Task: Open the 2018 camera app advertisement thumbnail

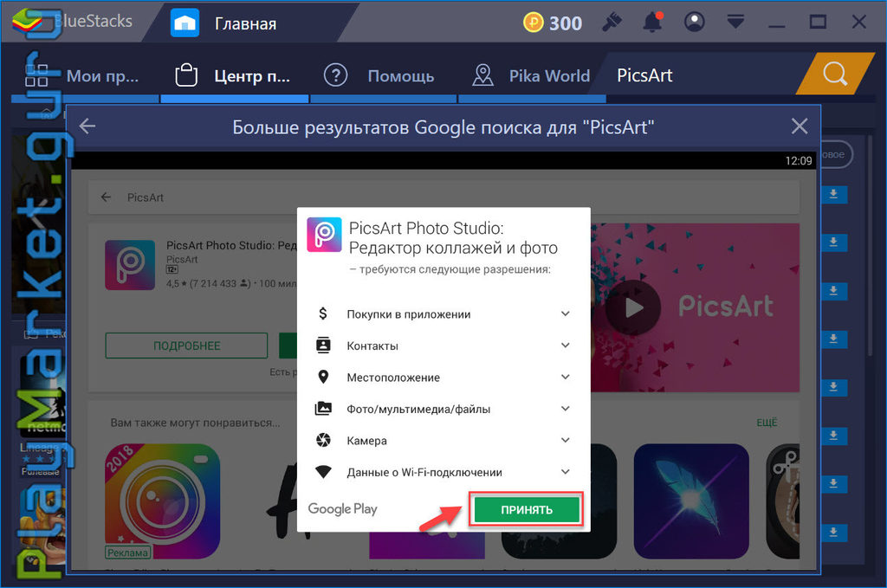Action: click(x=162, y=501)
